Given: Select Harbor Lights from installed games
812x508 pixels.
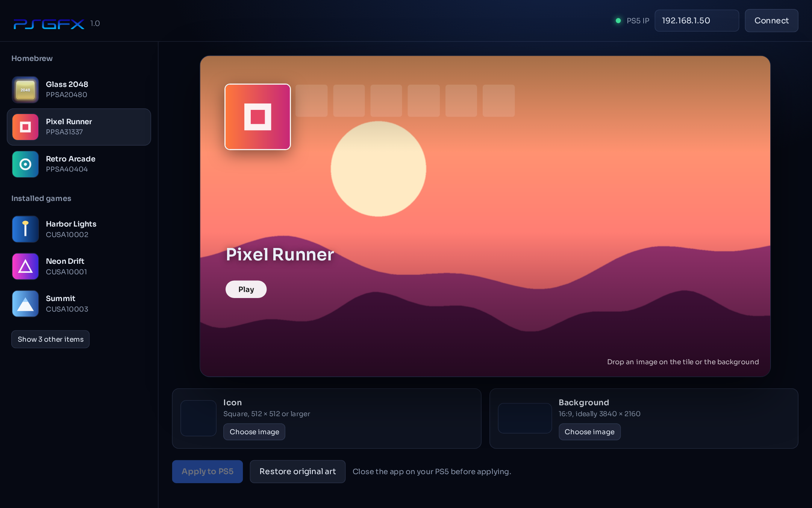Looking at the screenshot, I should tap(79, 229).
